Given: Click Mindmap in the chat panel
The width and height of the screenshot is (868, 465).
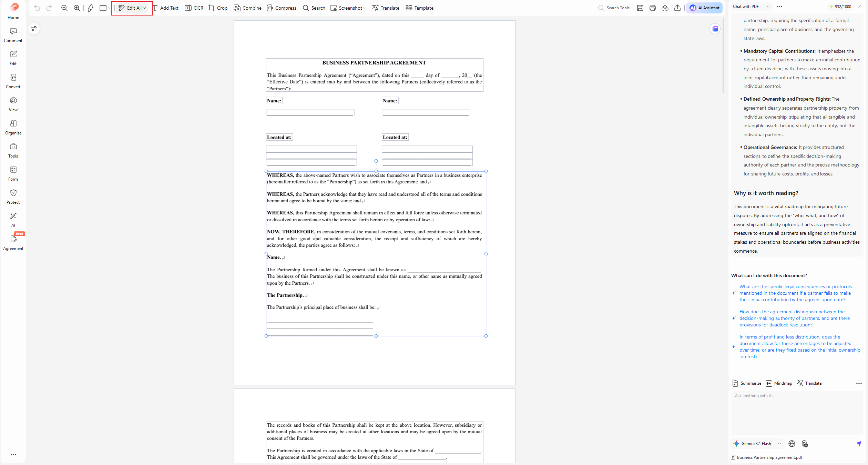Looking at the screenshot, I should (x=779, y=383).
